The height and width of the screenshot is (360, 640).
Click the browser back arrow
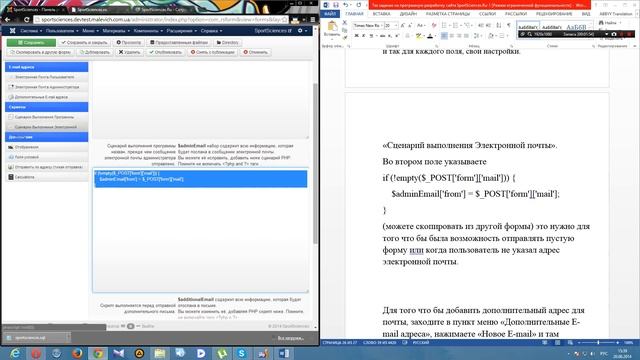click(8, 20)
